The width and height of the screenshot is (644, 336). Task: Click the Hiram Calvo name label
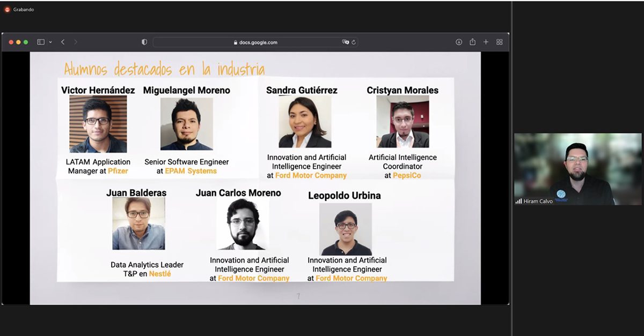538,201
